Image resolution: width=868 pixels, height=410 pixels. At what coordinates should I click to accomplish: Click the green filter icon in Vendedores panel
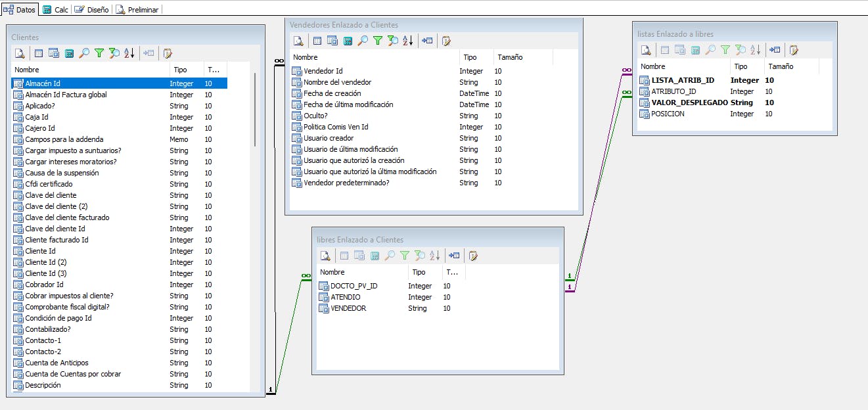coord(378,41)
